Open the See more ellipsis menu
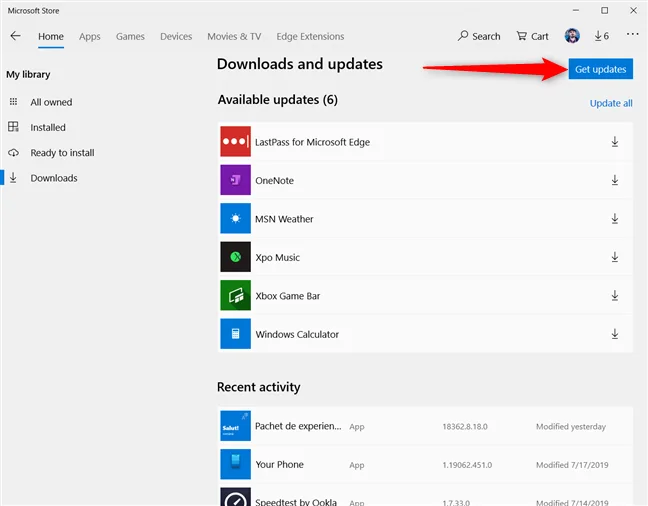 pyautogui.click(x=632, y=34)
